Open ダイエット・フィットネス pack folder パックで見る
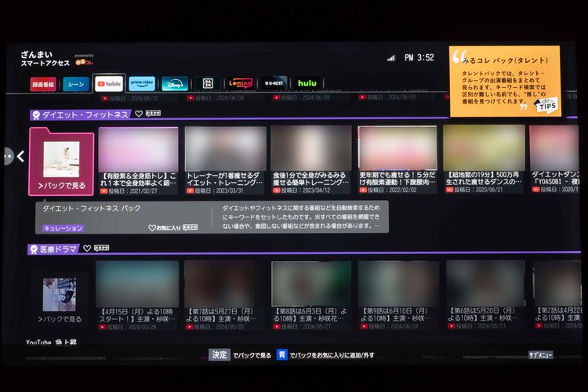The width and height of the screenshot is (588, 392). tap(61, 162)
